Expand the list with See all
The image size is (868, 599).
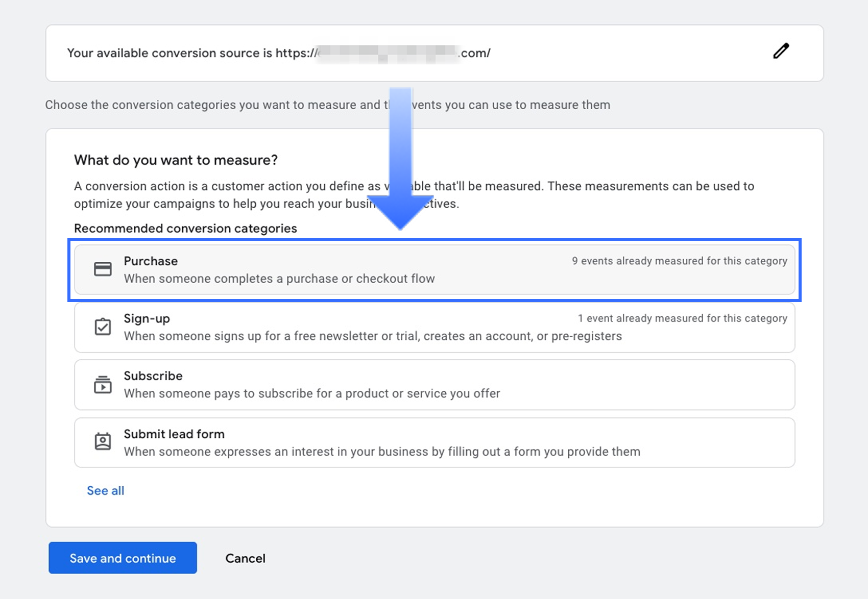[106, 490]
